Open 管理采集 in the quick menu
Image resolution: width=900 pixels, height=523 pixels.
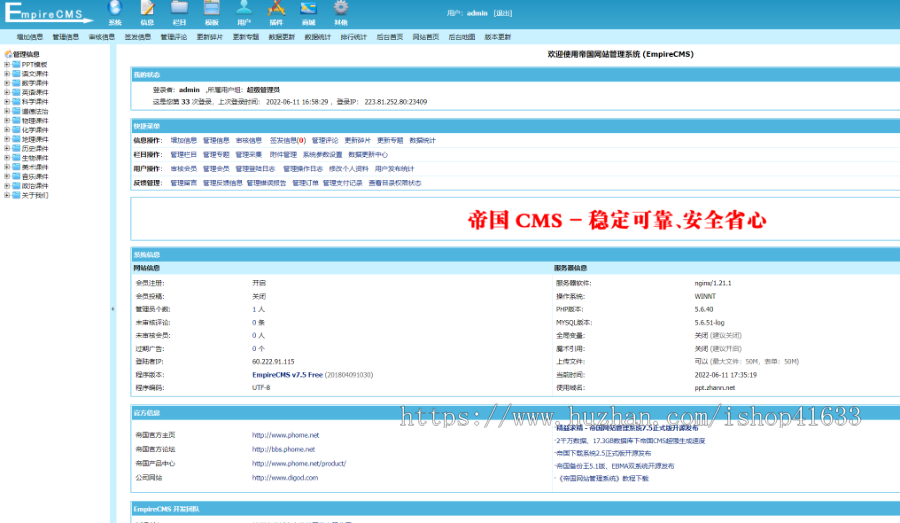[x=249, y=154]
